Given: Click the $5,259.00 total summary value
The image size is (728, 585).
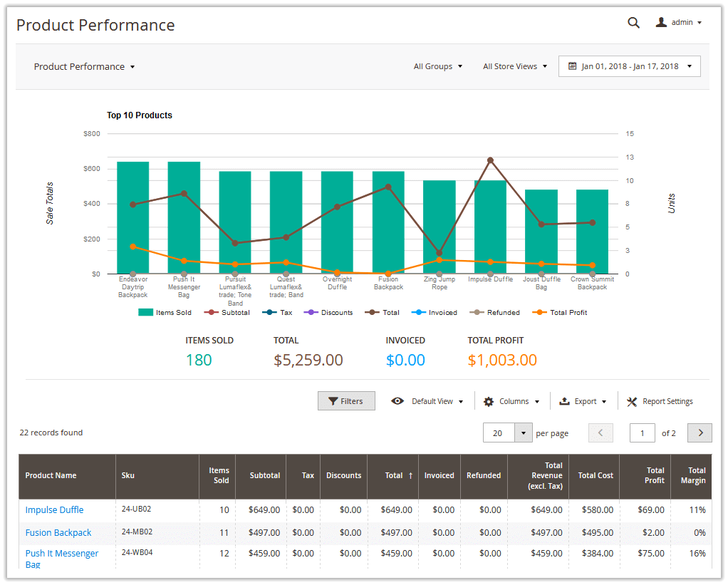Looking at the screenshot, I should (x=308, y=361).
